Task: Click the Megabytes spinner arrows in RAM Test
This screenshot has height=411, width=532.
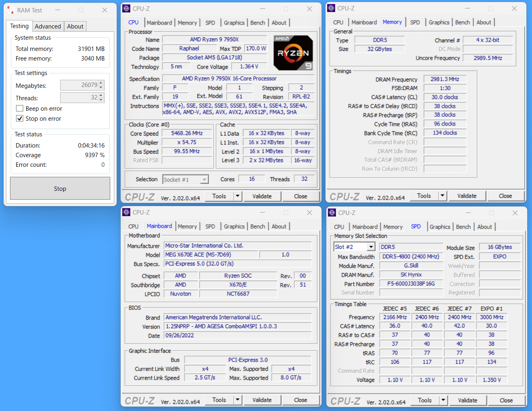Action: point(101,85)
